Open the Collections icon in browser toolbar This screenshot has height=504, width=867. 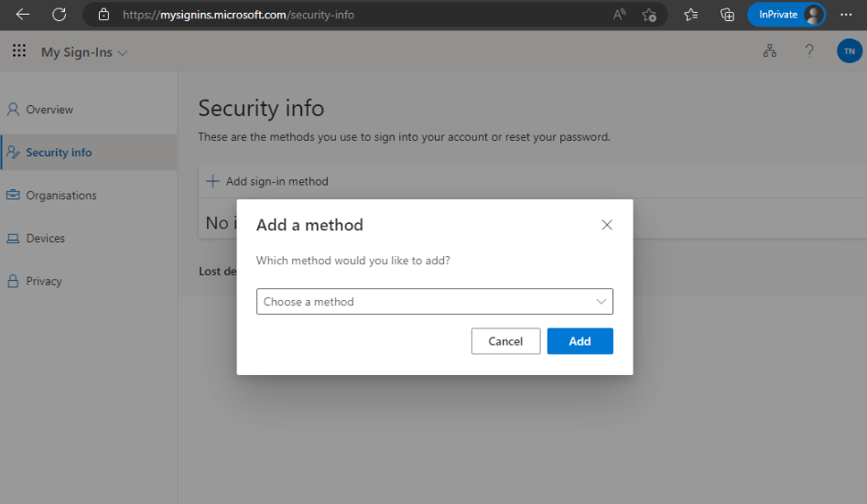[728, 15]
